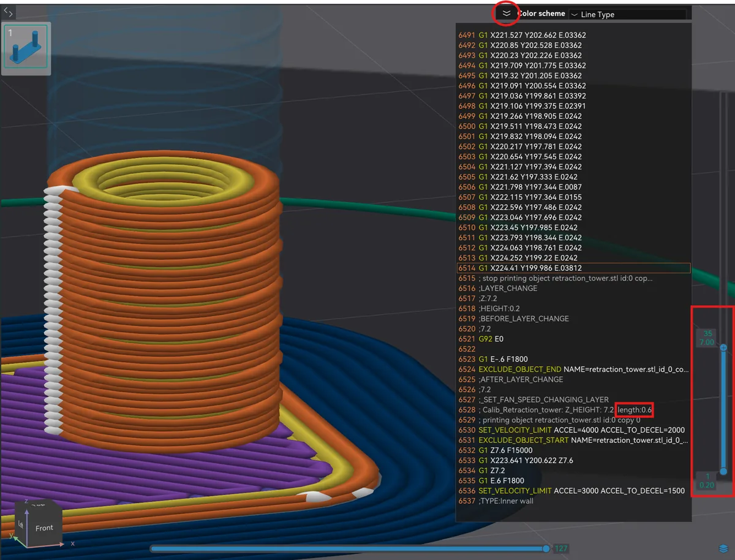Collapse the Color scheme legend chevron

(506, 13)
